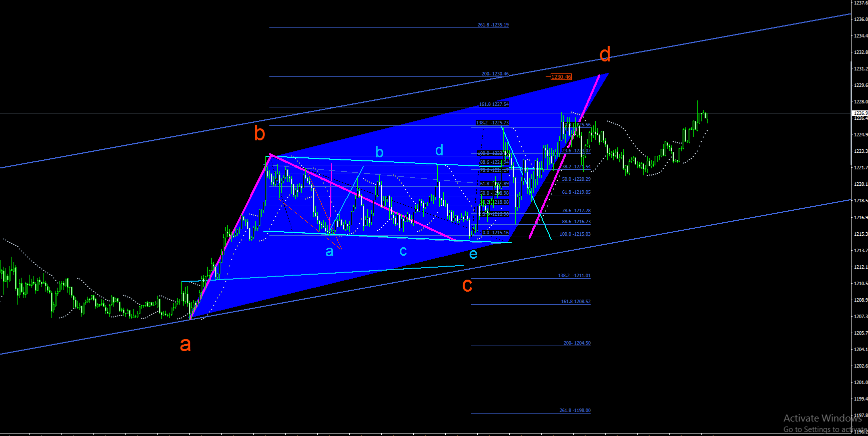The width and height of the screenshot is (868, 436).
Task: Click 1215.3 on the price scale
Action: [x=861, y=234]
